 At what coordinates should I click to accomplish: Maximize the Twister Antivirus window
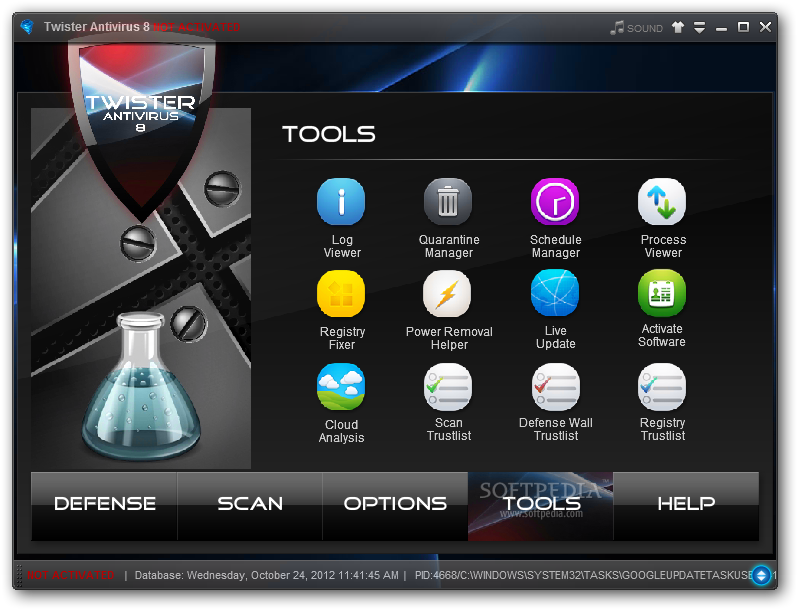click(744, 27)
